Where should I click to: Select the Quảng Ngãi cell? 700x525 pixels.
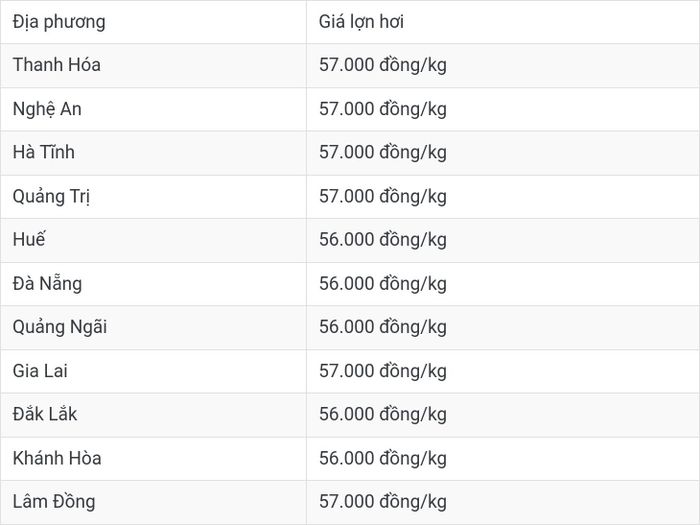153,328
